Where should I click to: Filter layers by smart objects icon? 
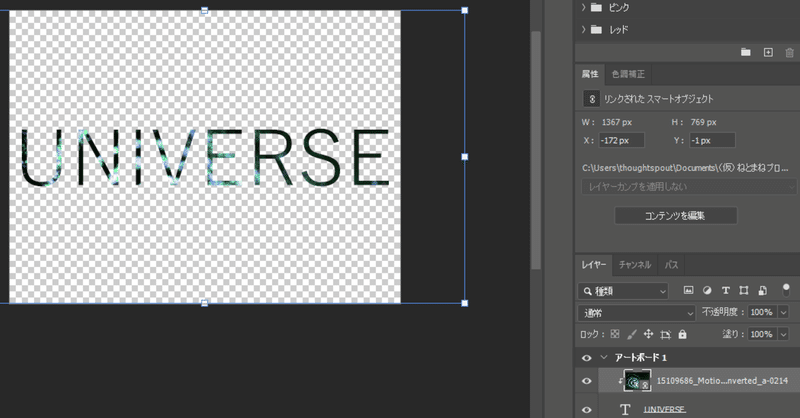click(x=762, y=290)
